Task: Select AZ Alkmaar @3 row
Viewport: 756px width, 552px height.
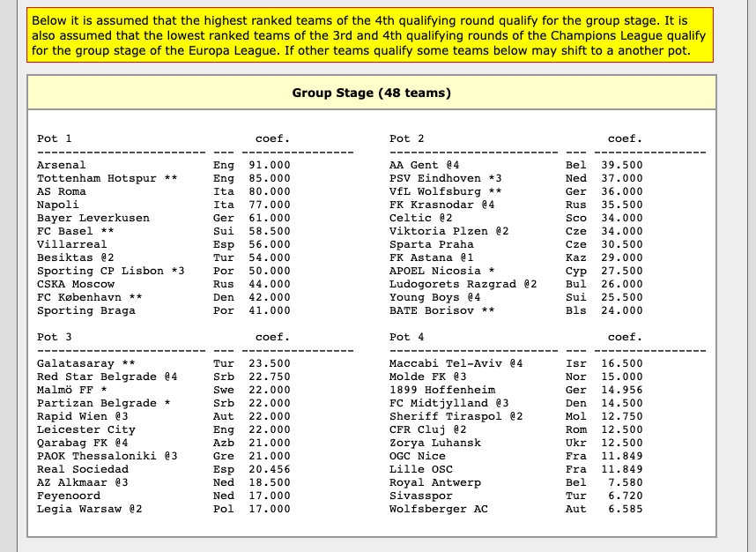Action: (164, 483)
